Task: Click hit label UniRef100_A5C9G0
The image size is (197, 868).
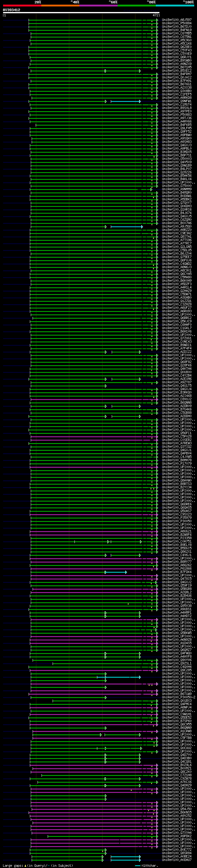Action: (x=176, y=40)
